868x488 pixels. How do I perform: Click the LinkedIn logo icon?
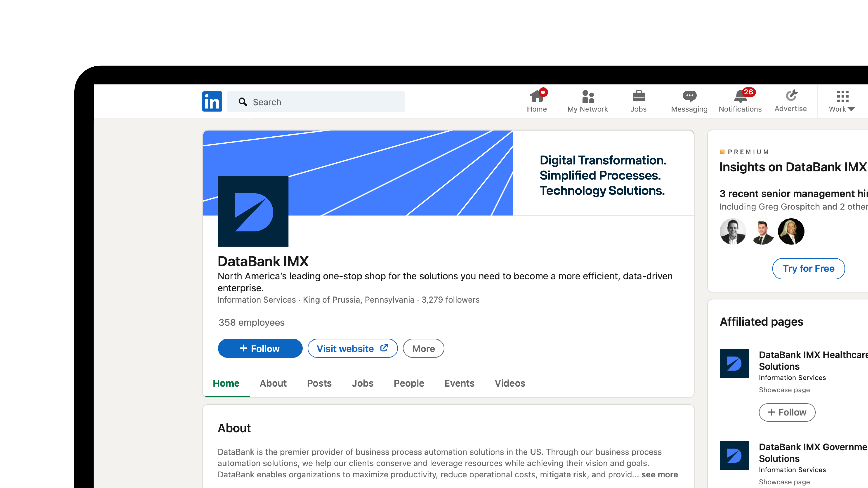[x=212, y=101]
